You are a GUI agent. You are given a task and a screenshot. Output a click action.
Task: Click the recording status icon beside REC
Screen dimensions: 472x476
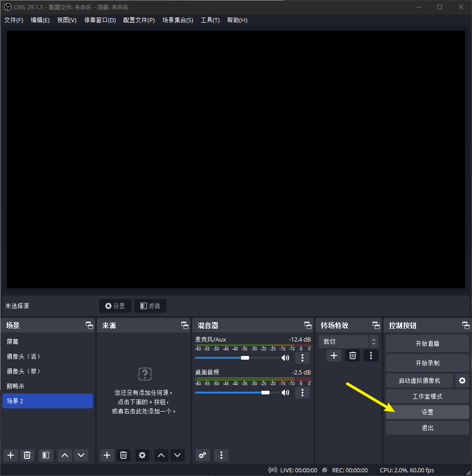coord(325,470)
